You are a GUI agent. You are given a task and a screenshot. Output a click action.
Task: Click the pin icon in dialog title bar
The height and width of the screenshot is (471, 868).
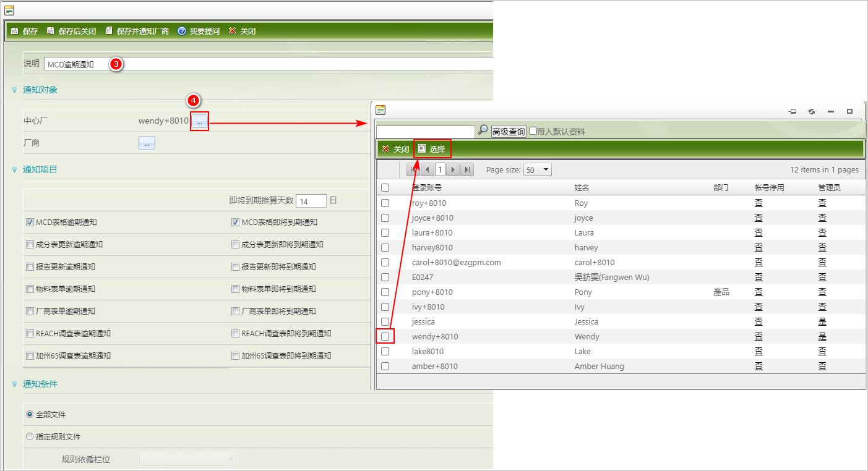(x=793, y=111)
